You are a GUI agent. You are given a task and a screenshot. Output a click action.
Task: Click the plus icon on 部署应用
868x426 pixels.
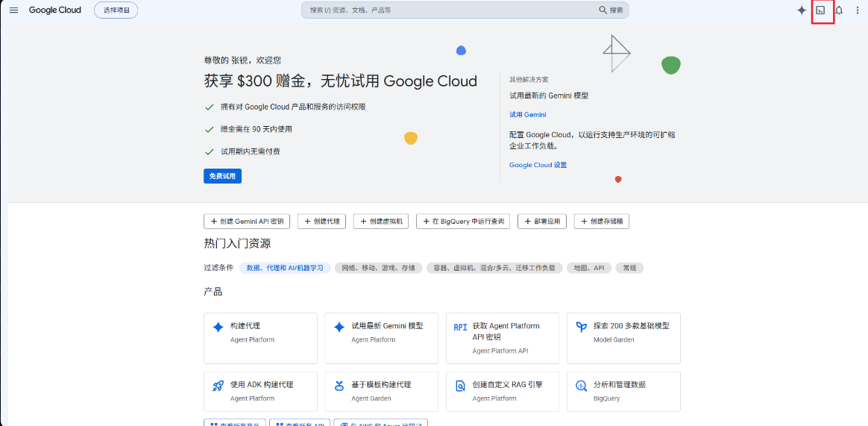528,222
